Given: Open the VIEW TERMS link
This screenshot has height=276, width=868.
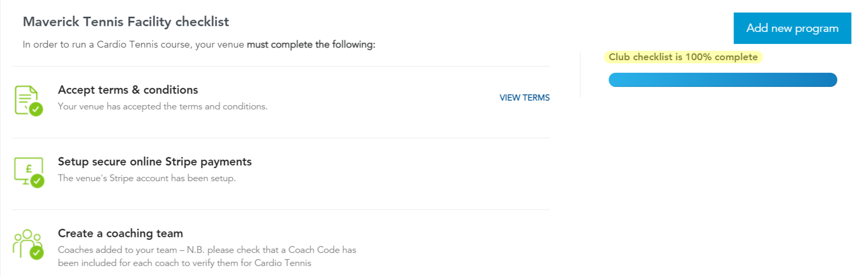Looking at the screenshot, I should click(524, 97).
